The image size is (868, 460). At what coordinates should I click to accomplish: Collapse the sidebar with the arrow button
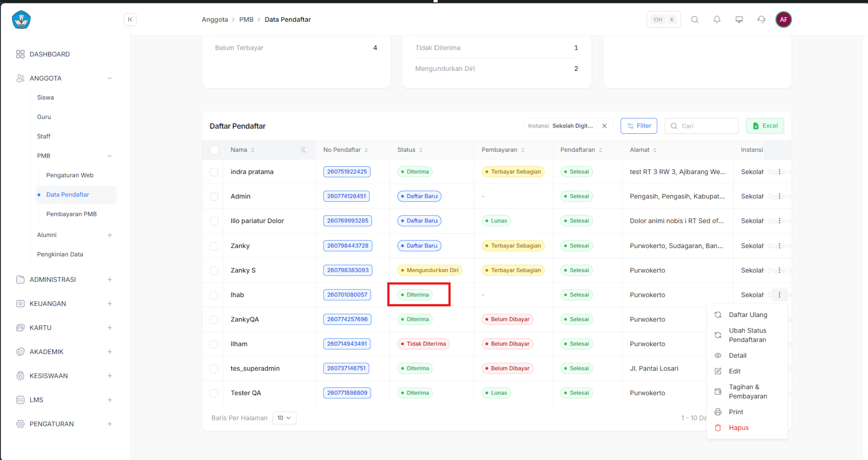130,19
